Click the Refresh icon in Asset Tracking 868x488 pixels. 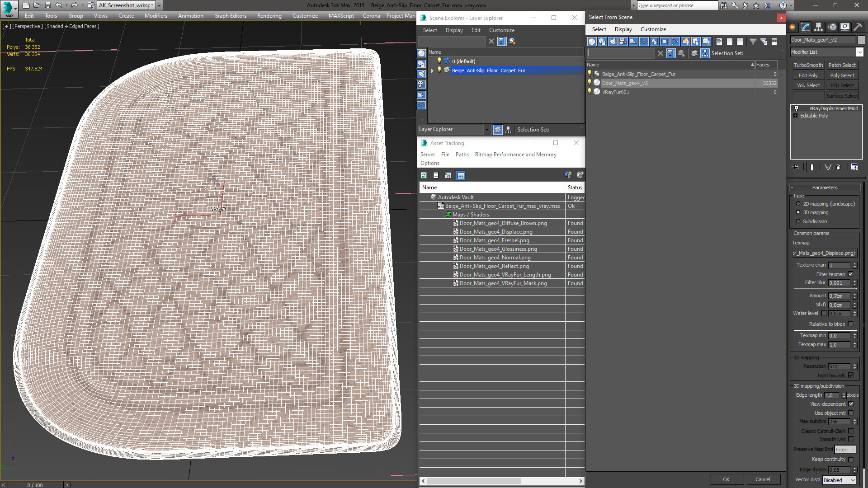pos(424,175)
